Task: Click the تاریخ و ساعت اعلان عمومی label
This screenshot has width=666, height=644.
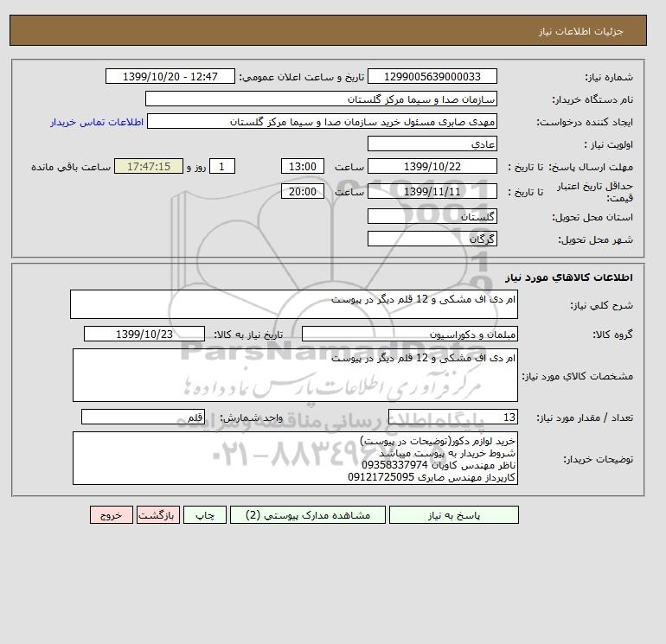Action: click(x=302, y=77)
